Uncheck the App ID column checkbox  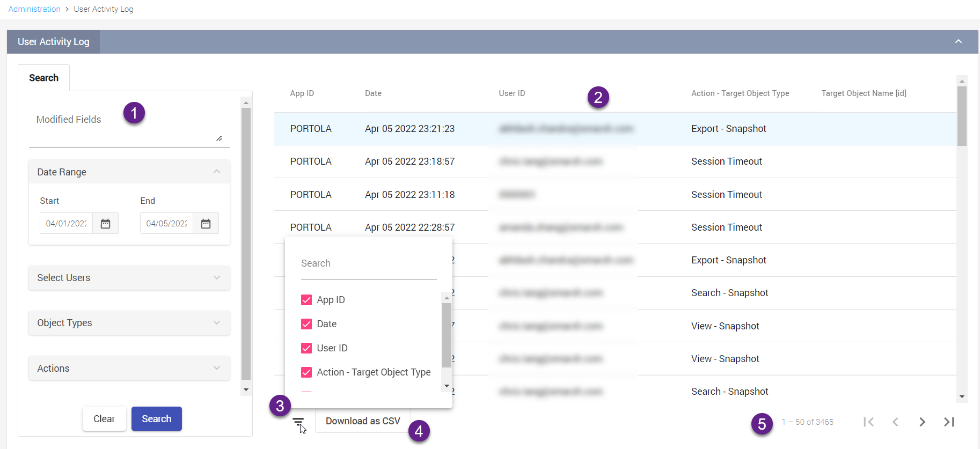[x=306, y=300]
